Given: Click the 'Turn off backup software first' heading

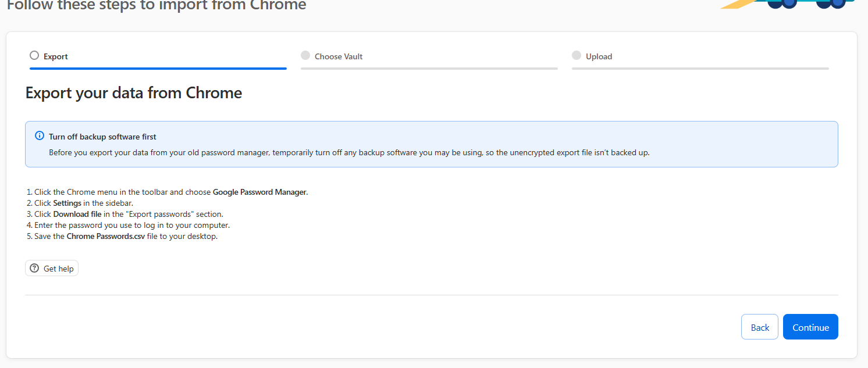Looking at the screenshot, I should [x=102, y=137].
